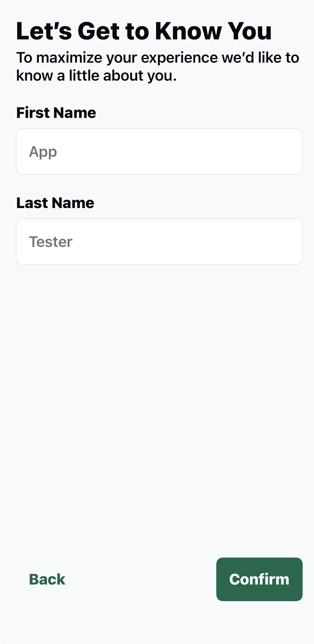Viewport: 314px width, 644px height.
Task: Click the "App" placeholder text
Action: point(43,152)
